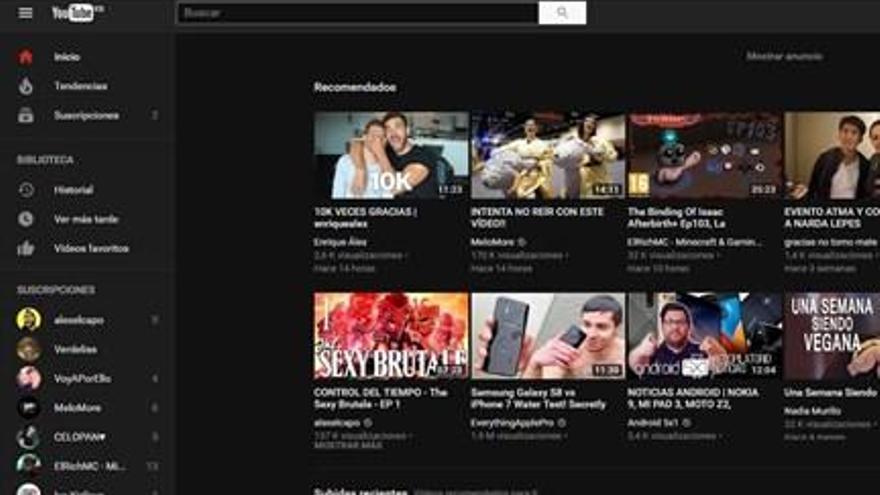Image resolution: width=880 pixels, height=495 pixels.
Task: Focus the Buscar search field
Action: (357, 13)
